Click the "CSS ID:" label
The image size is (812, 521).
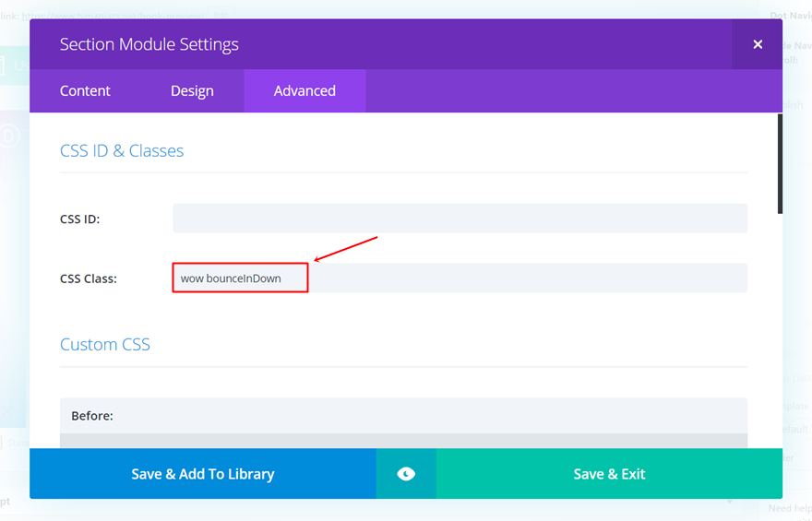(x=80, y=219)
